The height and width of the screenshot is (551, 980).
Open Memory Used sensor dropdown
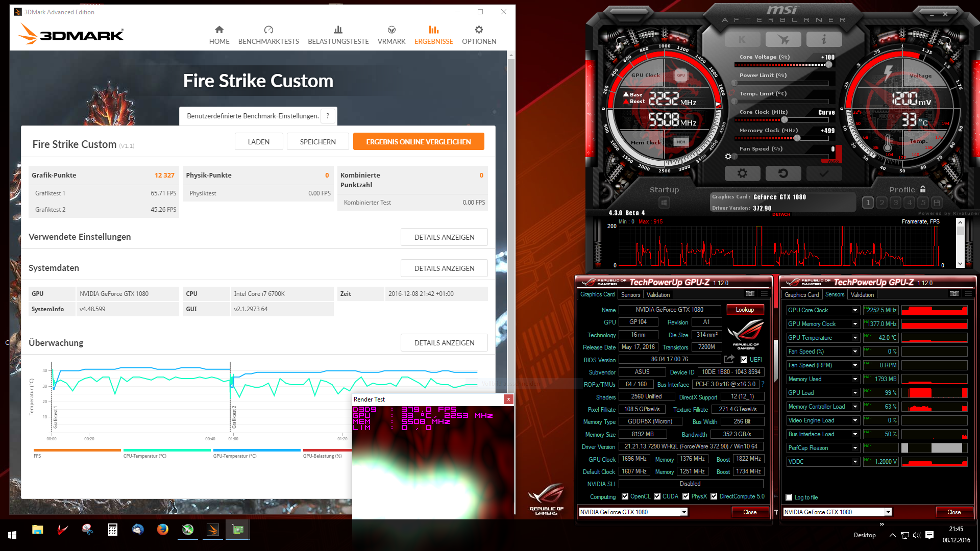(x=855, y=379)
